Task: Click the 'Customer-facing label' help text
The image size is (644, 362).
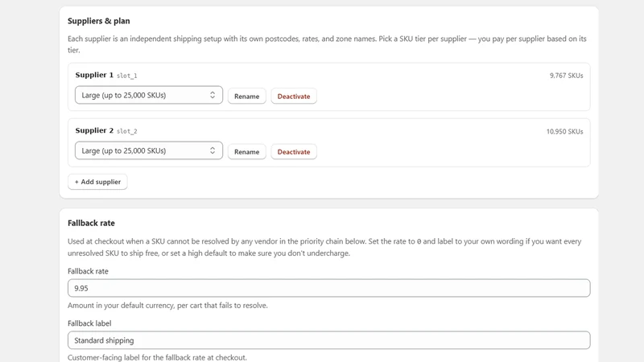Action: [x=157, y=357]
